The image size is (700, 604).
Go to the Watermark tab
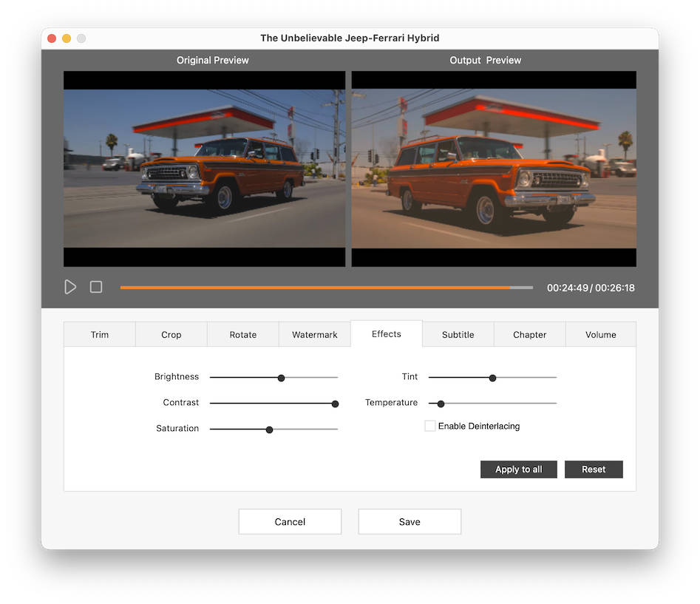(315, 335)
